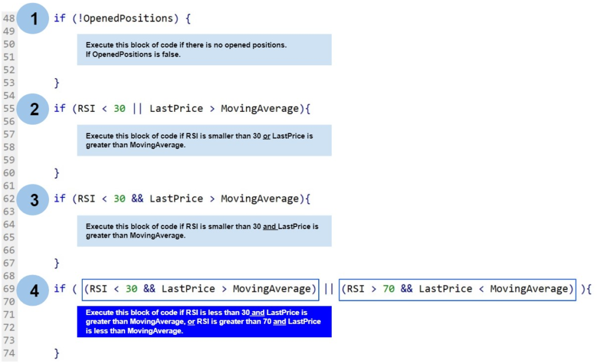Viewport: 597px width, 364px height.
Task: Click the closing brace on line 67
Action: pos(57,263)
